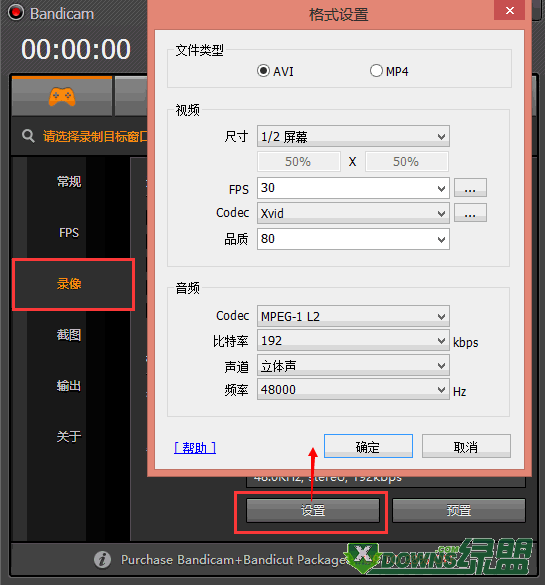Click the info icon beside the Purchase message

coord(102,560)
